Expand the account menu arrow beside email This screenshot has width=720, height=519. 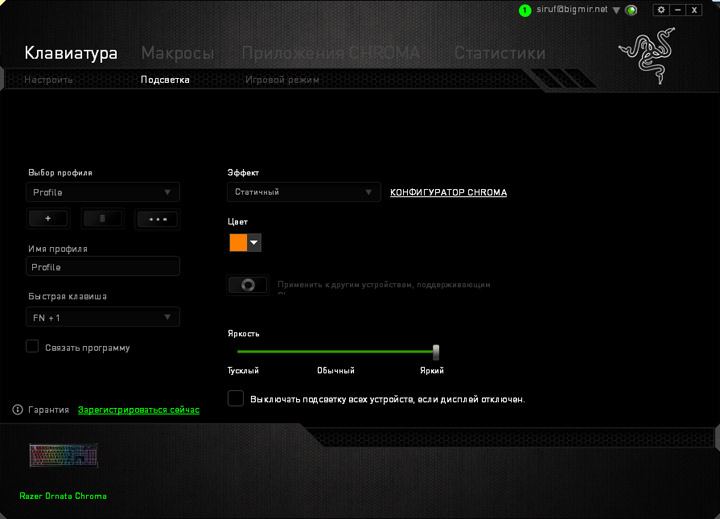(x=616, y=10)
